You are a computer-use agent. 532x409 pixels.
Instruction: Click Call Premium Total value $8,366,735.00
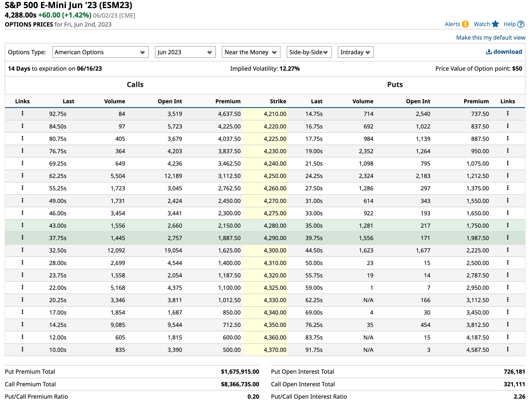click(x=240, y=384)
